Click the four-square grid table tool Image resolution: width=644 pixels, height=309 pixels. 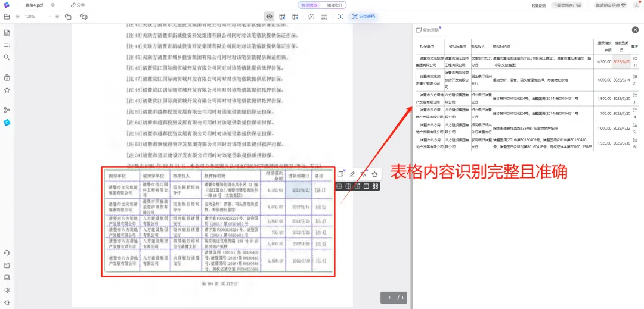[376, 186]
